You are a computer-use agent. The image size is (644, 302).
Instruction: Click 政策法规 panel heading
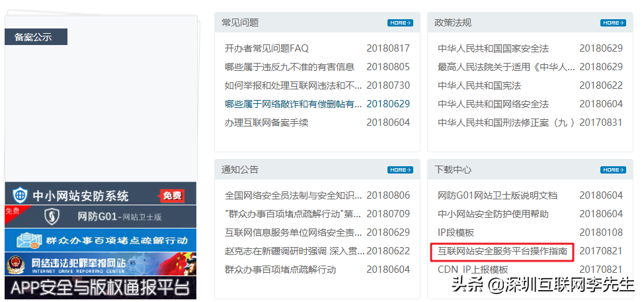pyautogui.click(x=453, y=23)
